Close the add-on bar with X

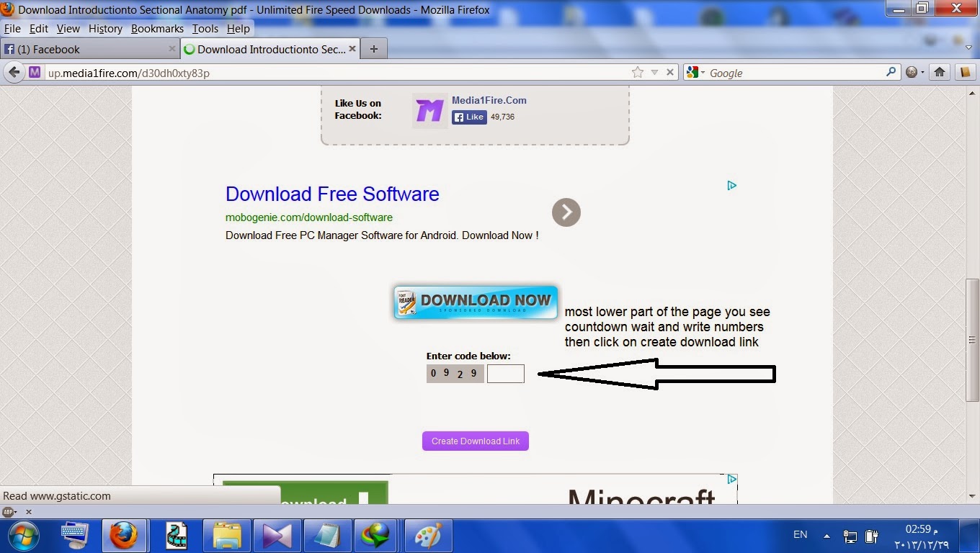click(x=29, y=512)
